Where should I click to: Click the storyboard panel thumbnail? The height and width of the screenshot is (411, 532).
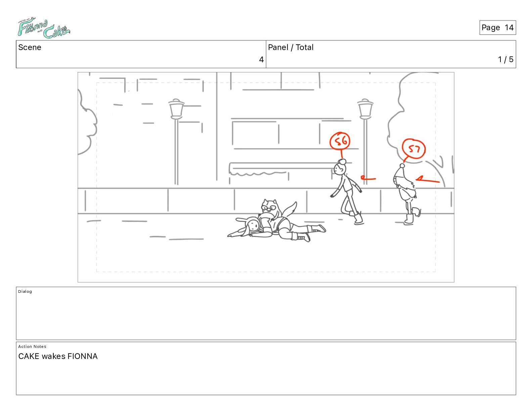pos(266,177)
